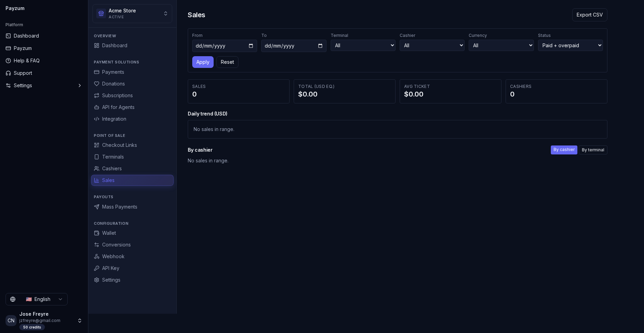Click jzfreyre@gmail.com email text
Viewport: 644px width, 333px height.
point(40,321)
